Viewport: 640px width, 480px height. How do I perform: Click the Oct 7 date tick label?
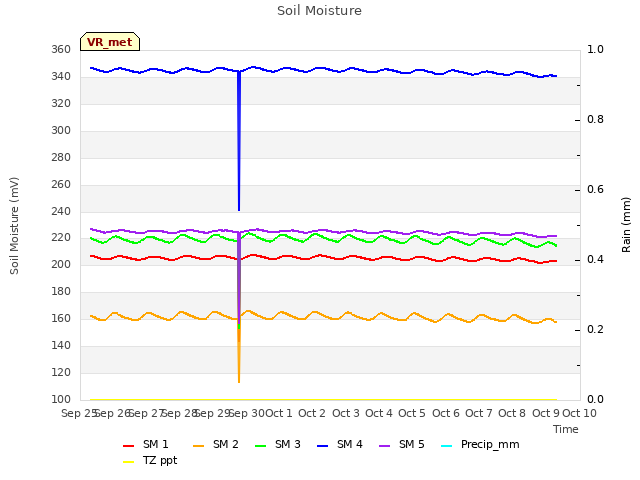click(479, 413)
